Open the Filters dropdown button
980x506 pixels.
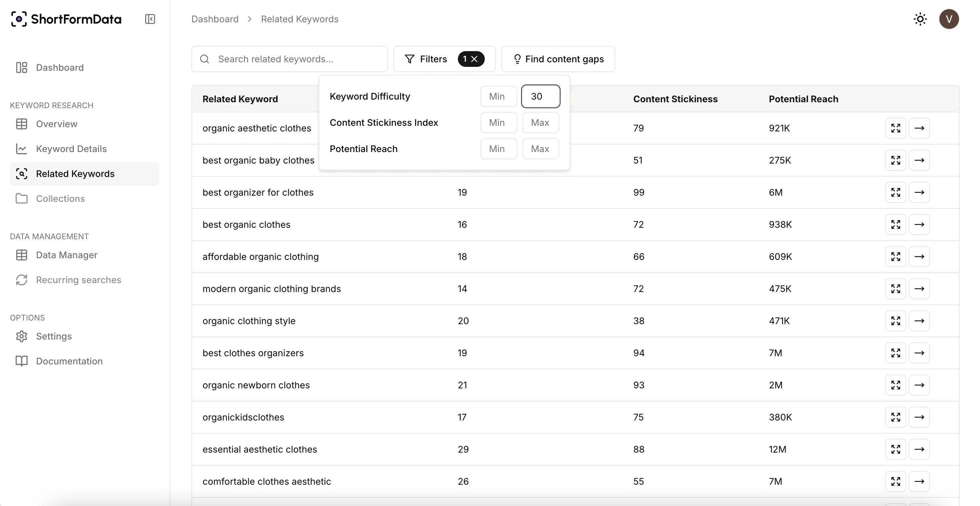pos(444,59)
